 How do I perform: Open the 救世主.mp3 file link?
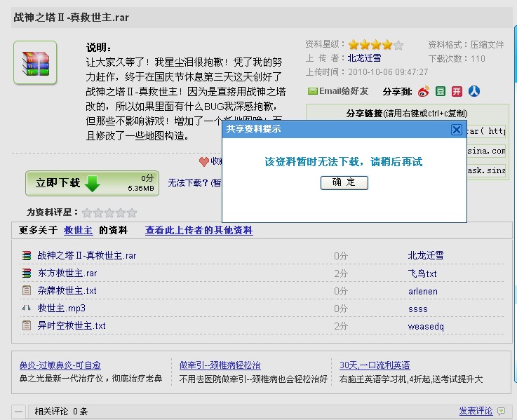pyautogui.click(x=62, y=308)
